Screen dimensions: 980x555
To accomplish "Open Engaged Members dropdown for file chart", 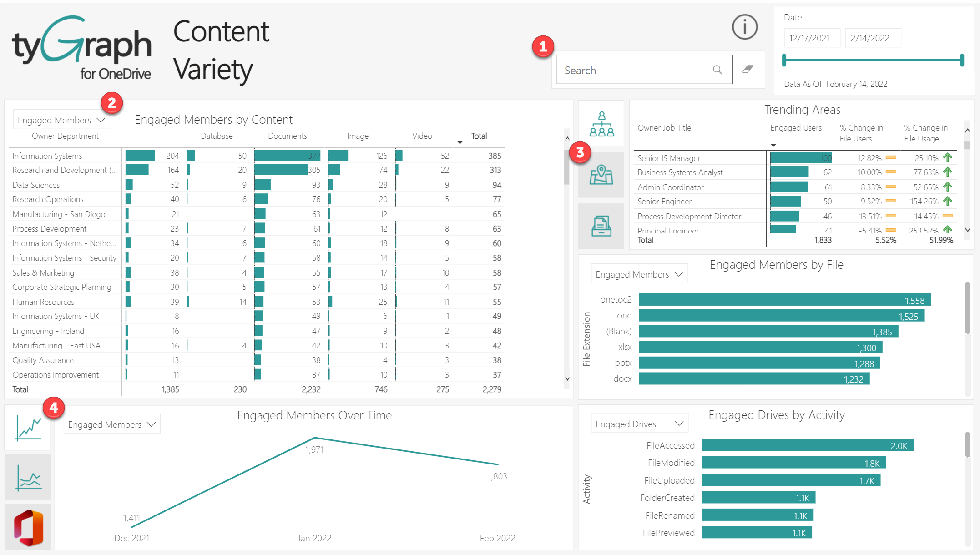I will coord(639,274).
